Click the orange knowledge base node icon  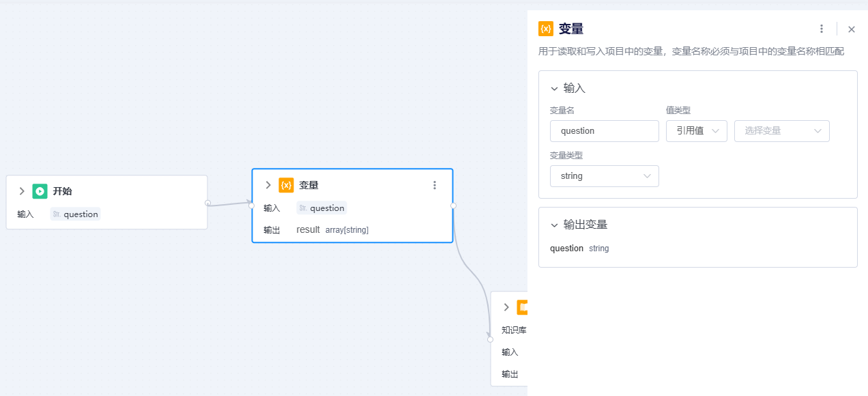(x=522, y=307)
